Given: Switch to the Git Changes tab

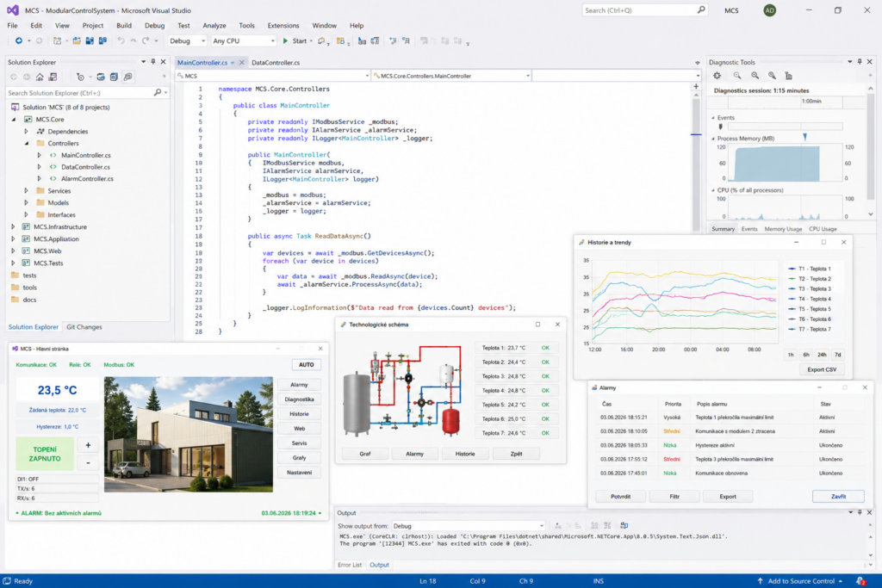Looking at the screenshot, I should [84, 327].
